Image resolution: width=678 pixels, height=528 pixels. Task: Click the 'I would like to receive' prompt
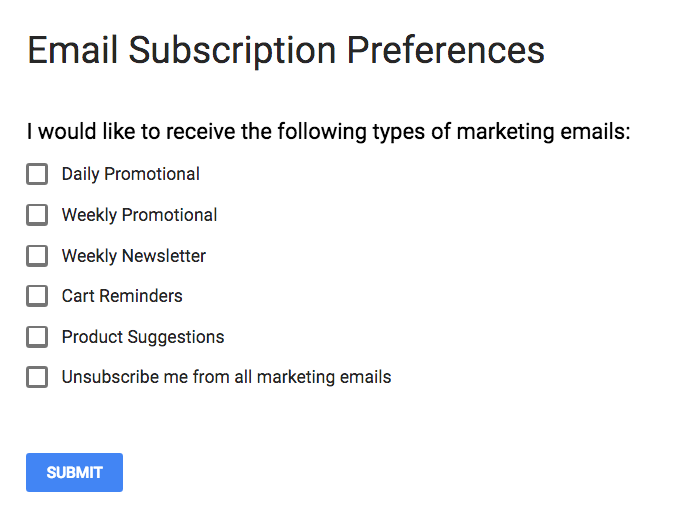coord(328,132)
